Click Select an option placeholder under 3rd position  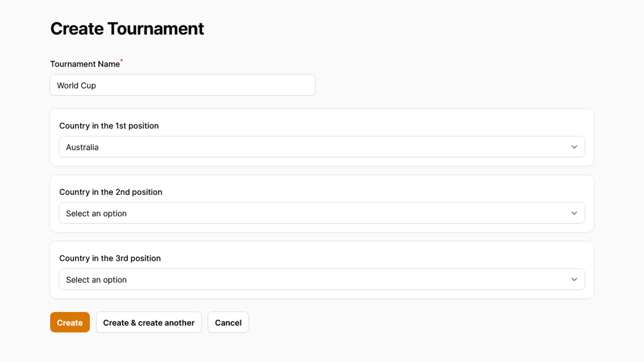pyautogui.click(x=97, y=280)
